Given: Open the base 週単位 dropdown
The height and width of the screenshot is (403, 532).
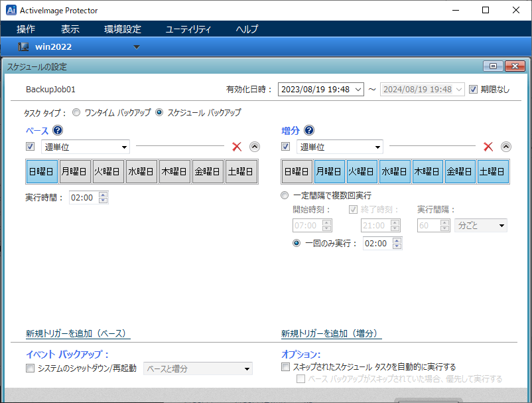Looking at the screenshot, I should (x=86, y=147).
